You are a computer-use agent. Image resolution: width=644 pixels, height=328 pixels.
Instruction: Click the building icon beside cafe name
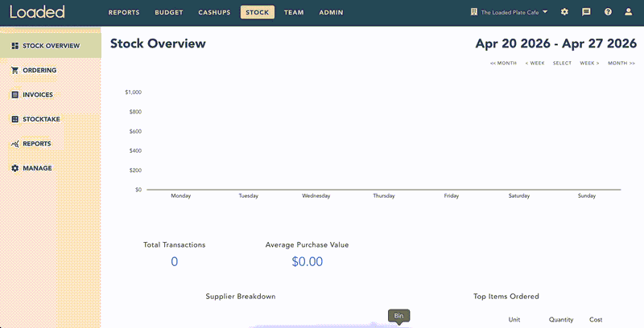[x=474, y=12]
